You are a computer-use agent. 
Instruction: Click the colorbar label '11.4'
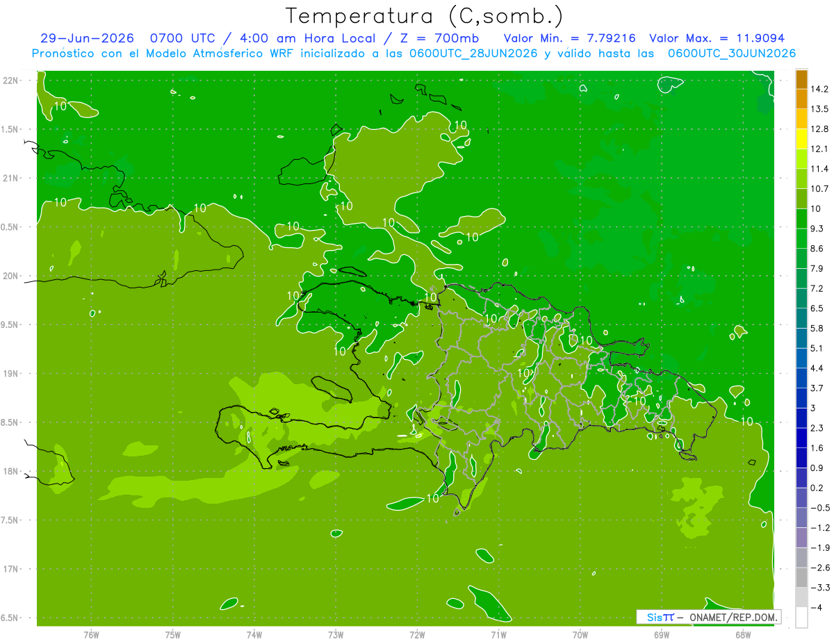tap(819, 169)
